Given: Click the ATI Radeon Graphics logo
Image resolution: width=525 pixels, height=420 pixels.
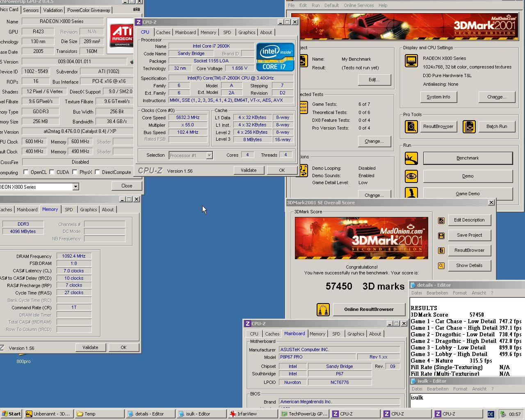Looking at the screenshot, I should [121, 35].
